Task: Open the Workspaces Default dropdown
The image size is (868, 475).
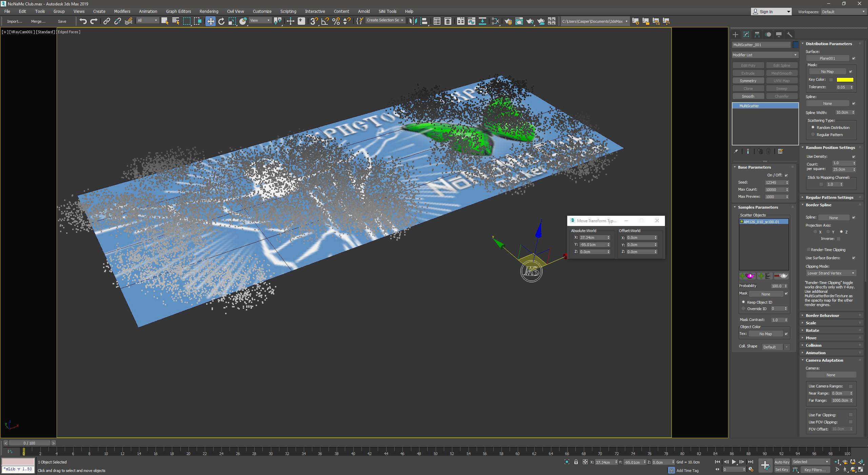Action: coord(843,12)
